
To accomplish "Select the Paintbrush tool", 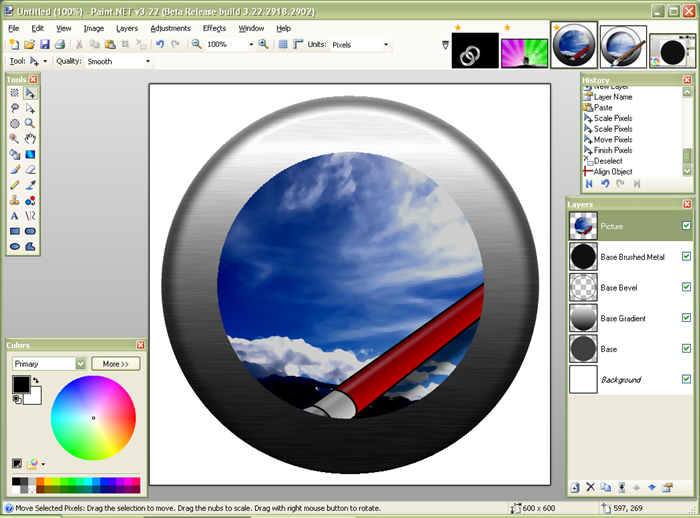I will click(x=15, y=170).
